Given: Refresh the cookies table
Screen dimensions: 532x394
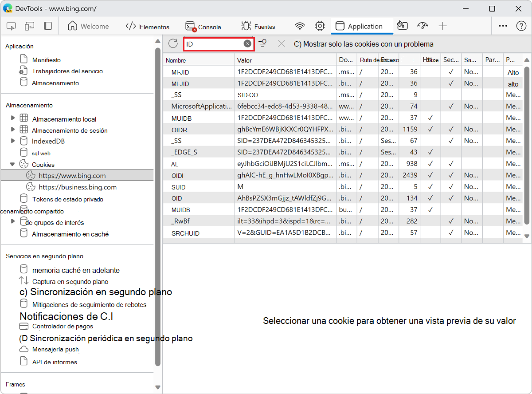Looking at the screenshot, I should coord(173,43).
